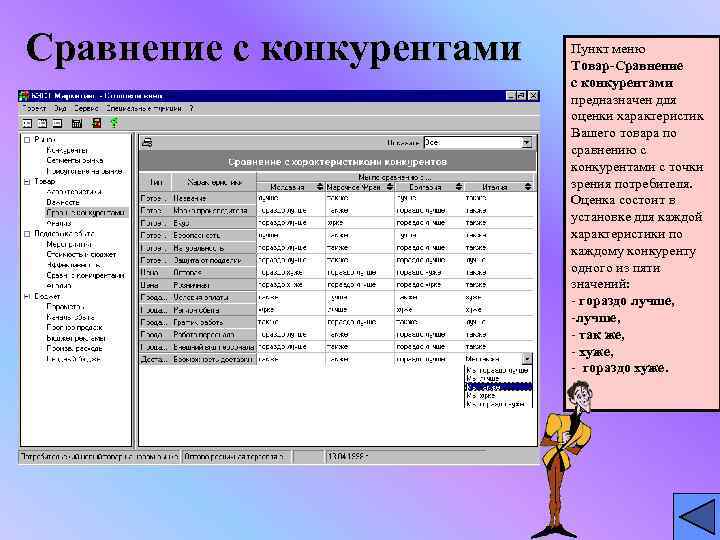Choose 'Мы гораздо хуже' from the dropdown list
Image resolution: width=720 pixels, height=540 pixels.
(498, 404)
